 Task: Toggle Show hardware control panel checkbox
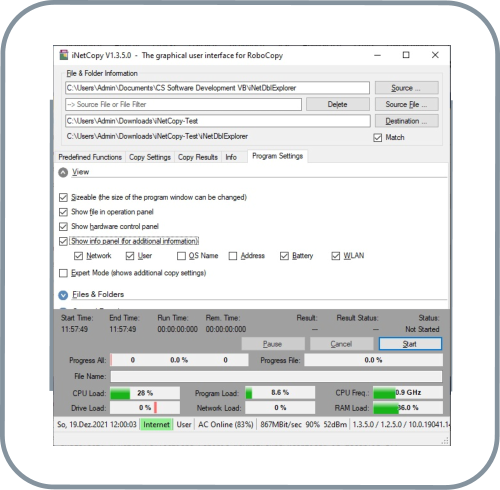[x=63, y=227]
